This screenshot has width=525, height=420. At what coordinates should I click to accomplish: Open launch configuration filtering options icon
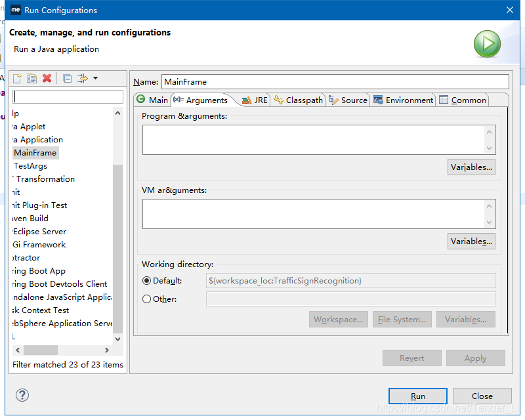pos(81,78)
